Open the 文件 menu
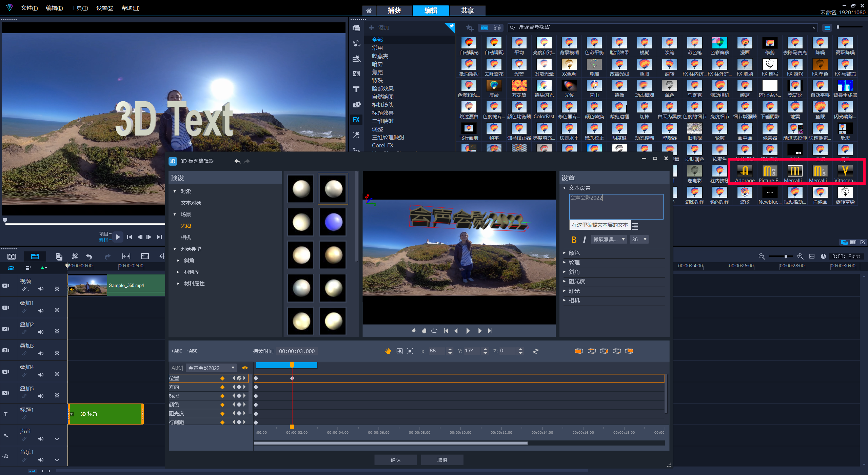Image resolution: width=868 pixels, height=475 pixels. (x=29, y=8)
